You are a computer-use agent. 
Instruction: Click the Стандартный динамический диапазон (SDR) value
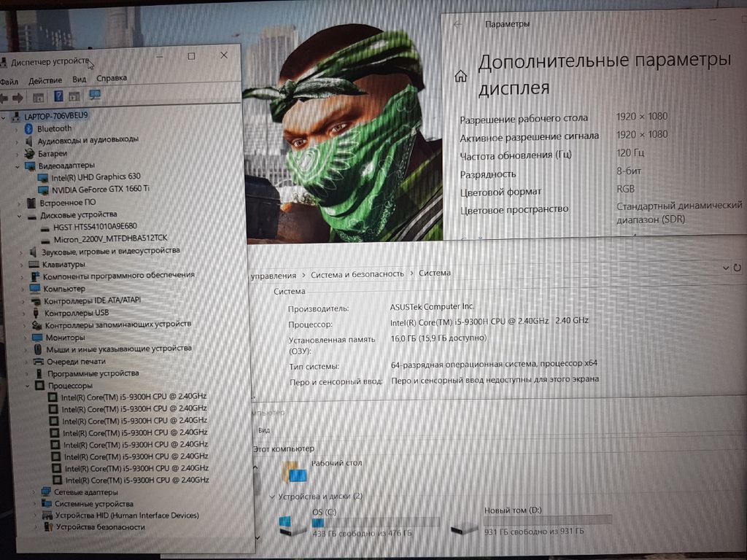click(x=679, y=213)
